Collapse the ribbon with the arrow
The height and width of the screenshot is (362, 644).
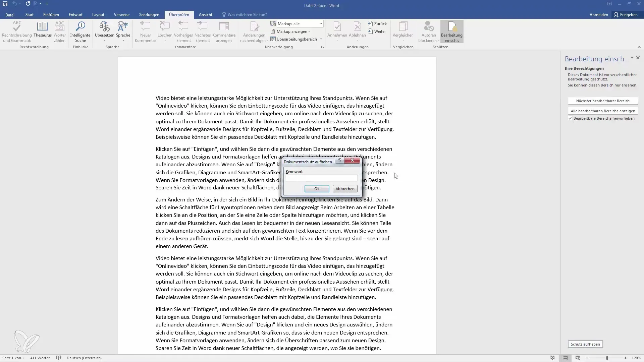point(639,47)
